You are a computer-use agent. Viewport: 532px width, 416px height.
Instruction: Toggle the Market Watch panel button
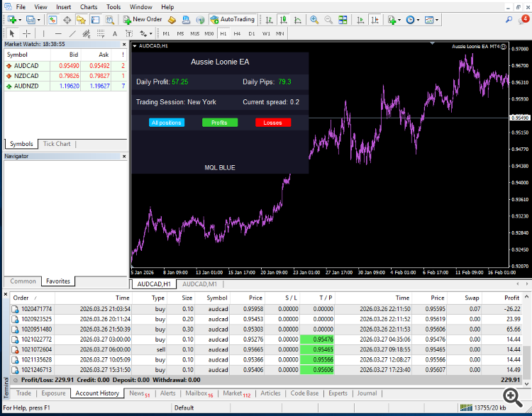pyautogui.click(x=52, y=20)
